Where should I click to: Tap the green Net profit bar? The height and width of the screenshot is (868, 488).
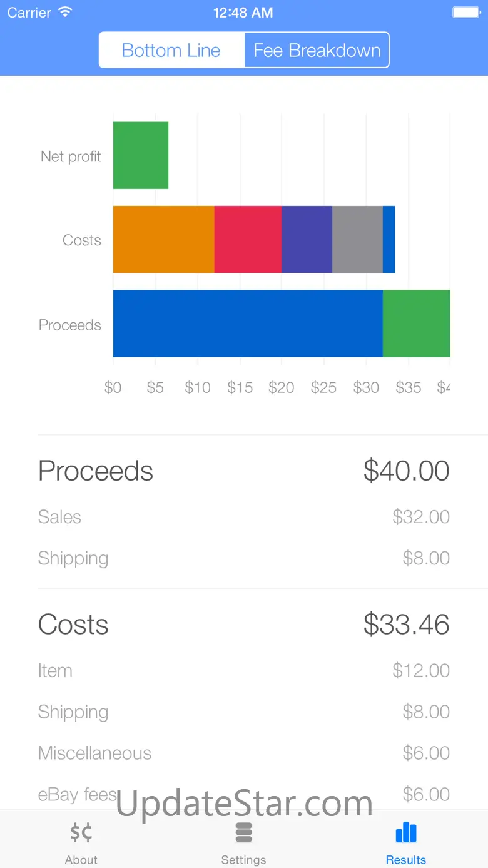click(x=141, y=155)
